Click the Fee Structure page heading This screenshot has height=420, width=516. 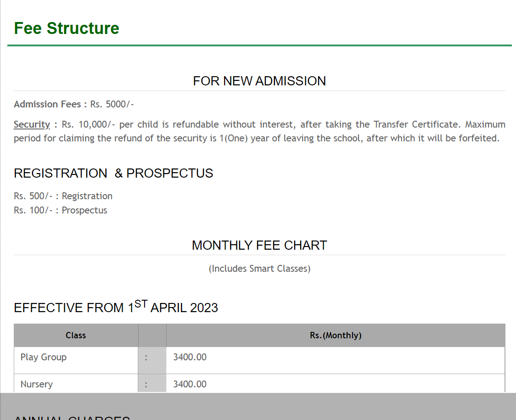click(x=67, y=28)
